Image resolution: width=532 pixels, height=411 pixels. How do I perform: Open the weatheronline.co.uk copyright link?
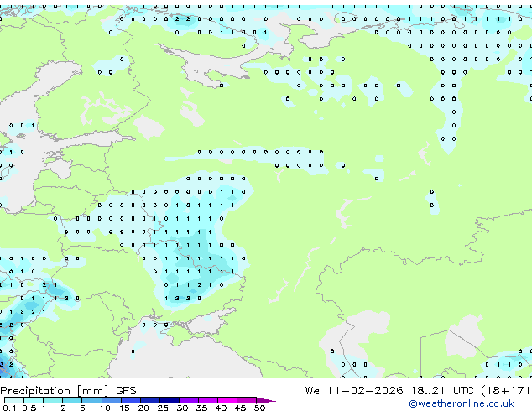click(461, 403)
